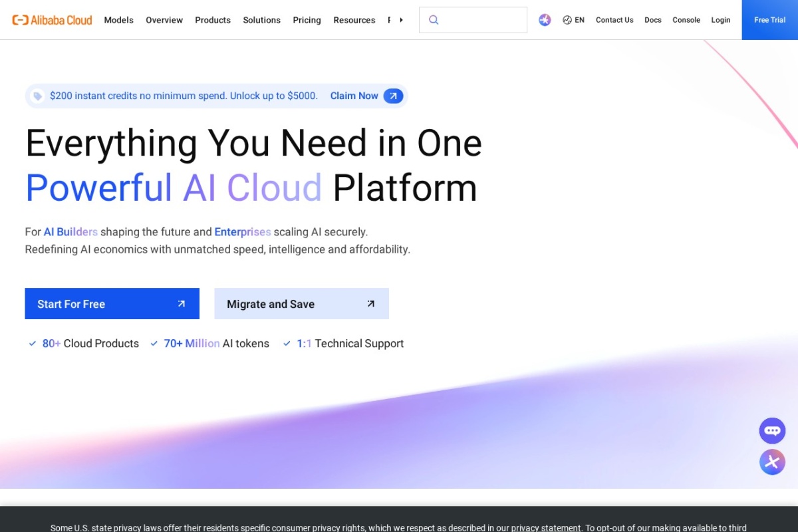
Task: Open the Console link
Action: click(x=686, y=20)
